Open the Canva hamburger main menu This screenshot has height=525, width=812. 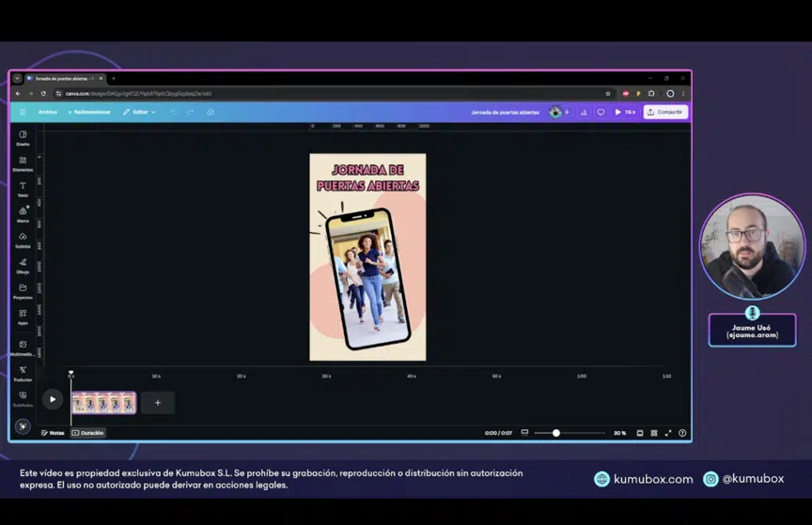pyautogui.click(x=23, y=112)
